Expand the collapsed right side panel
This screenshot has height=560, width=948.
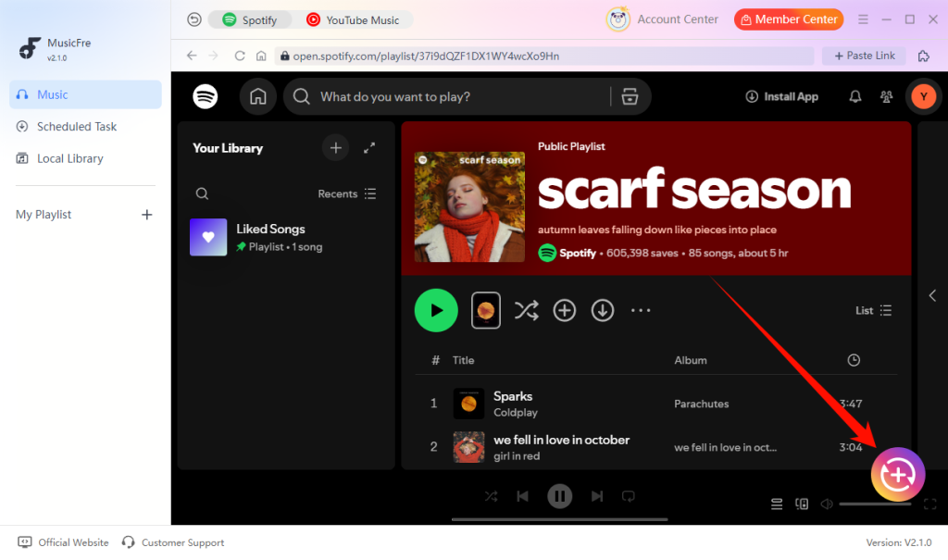pyautogui.click(x=932, y=295)
